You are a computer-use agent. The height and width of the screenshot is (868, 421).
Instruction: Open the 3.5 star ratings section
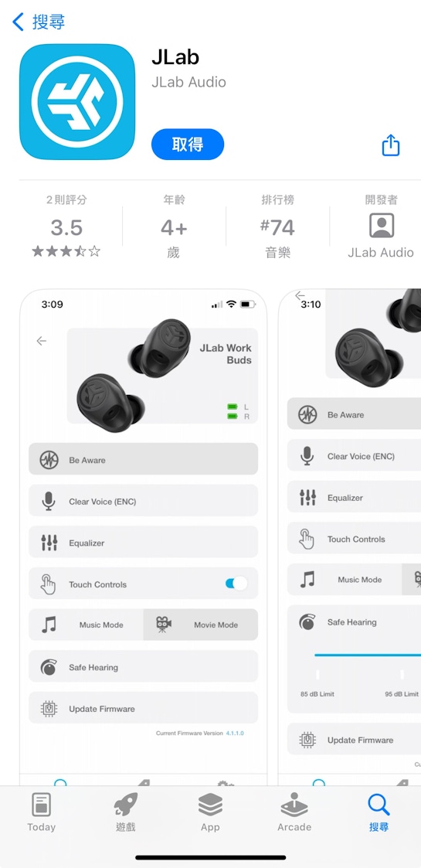coord(66,227)
